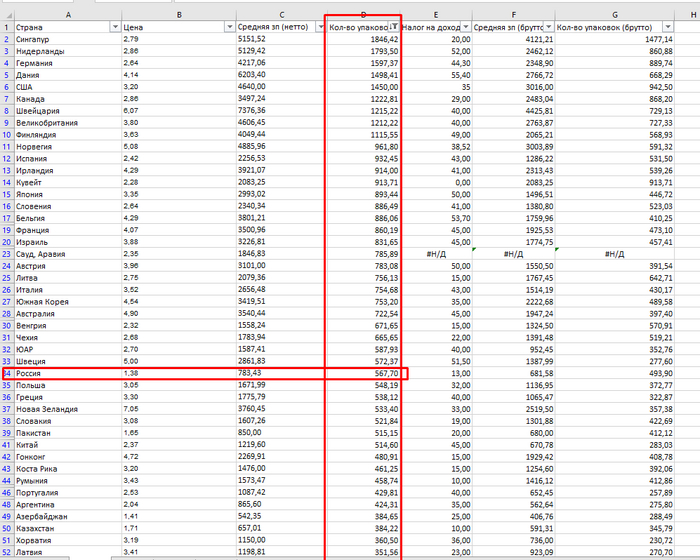Select row 23 by its row number
The height and width of the screenshot is (560, 700).
(x=8, y=254)
